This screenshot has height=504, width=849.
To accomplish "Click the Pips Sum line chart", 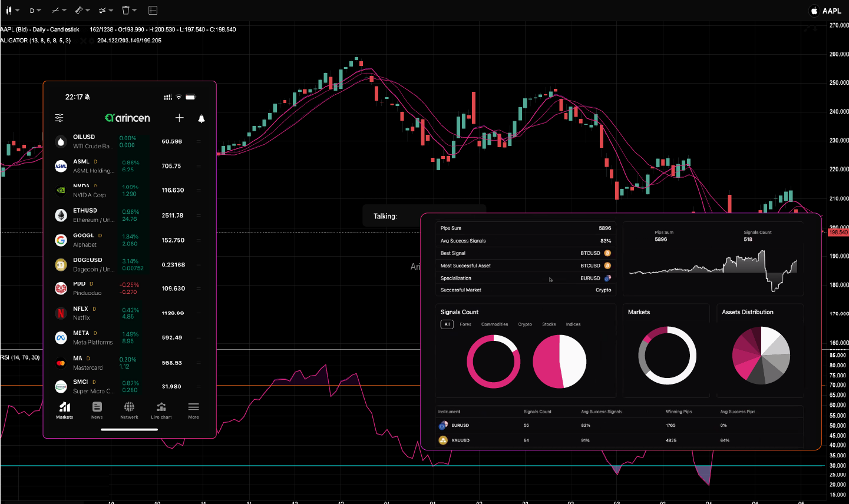I will (x=713, y=271).
